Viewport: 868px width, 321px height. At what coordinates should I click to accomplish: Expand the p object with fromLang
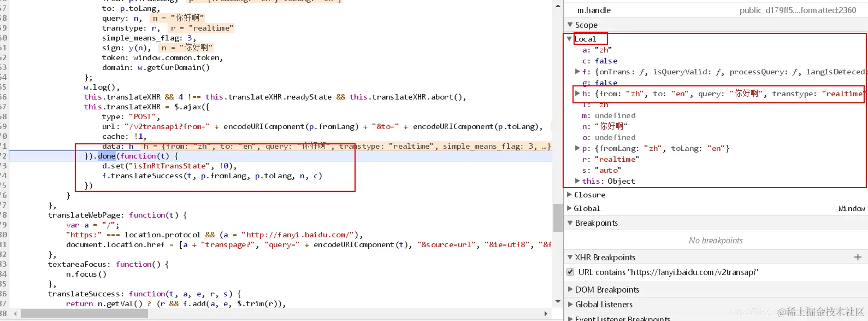(577, 148)
